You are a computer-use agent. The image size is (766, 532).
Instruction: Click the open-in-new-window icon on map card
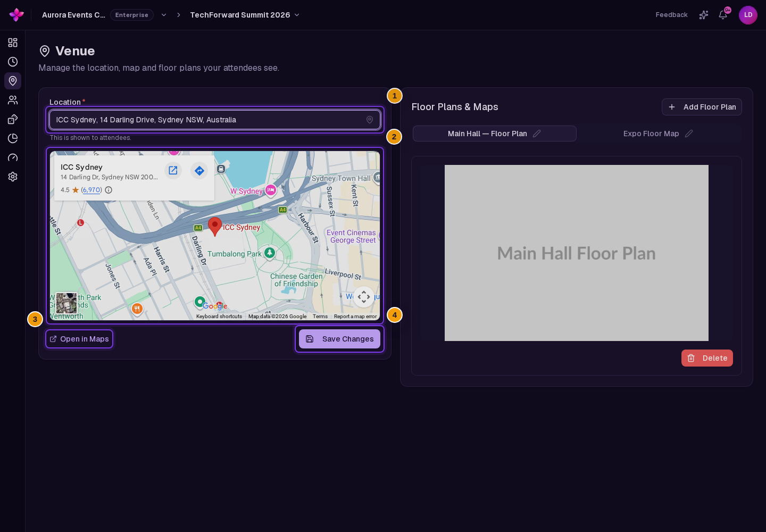coord(173,170)
